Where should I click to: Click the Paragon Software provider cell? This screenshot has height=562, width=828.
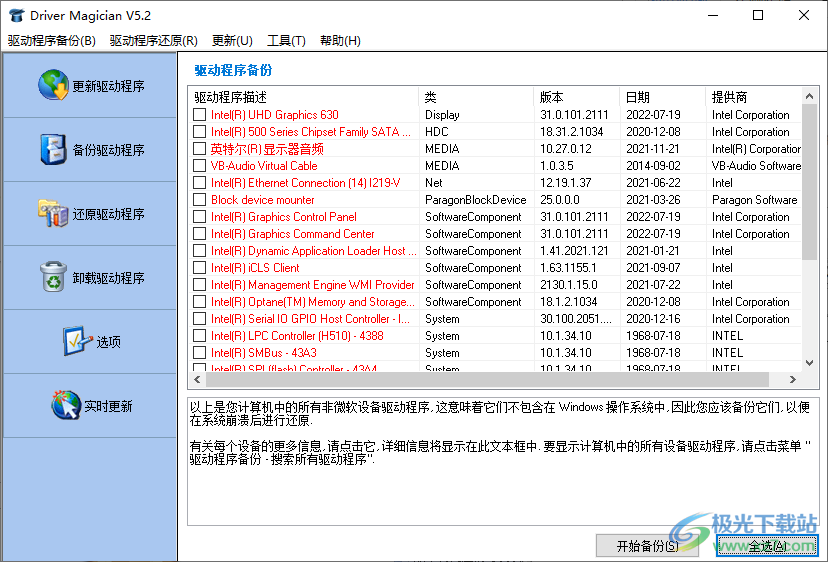coord(754,200)
